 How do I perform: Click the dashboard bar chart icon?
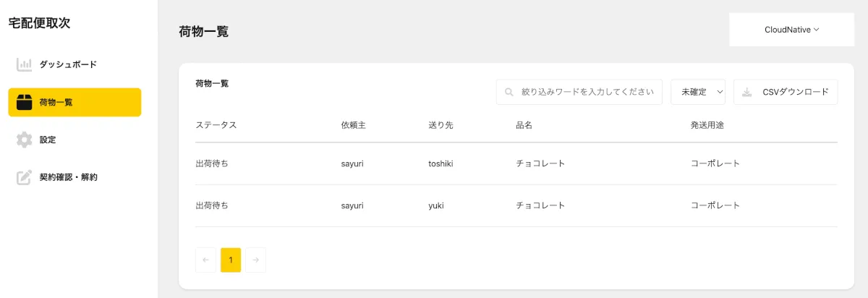pos(25,65)
